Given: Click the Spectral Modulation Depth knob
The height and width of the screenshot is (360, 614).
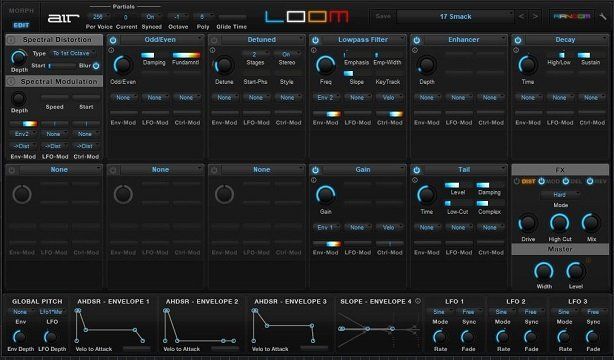Looking at the screenshot, I should [18, 99].
